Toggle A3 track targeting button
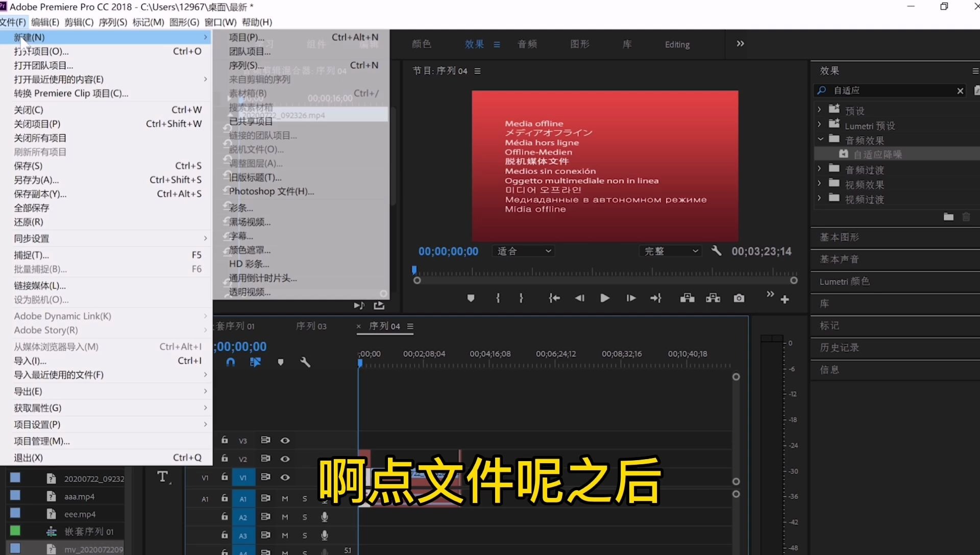The height and width of the screenshot is (555, 980). [243, 536]
